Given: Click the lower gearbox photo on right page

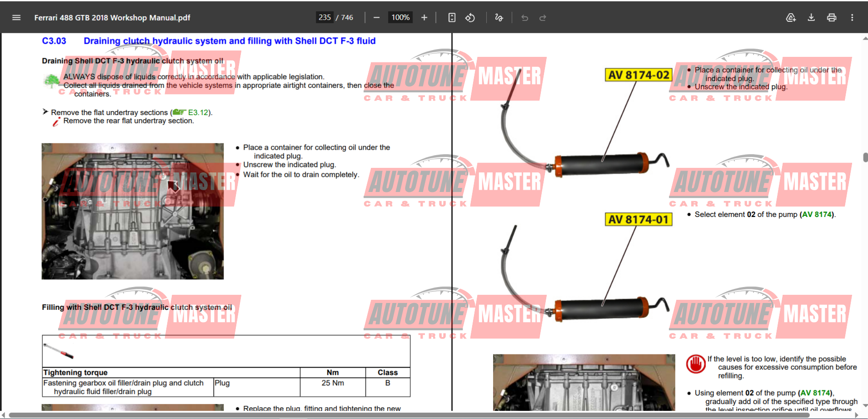Looking at the screenshot, I should [x=584, y=383].
